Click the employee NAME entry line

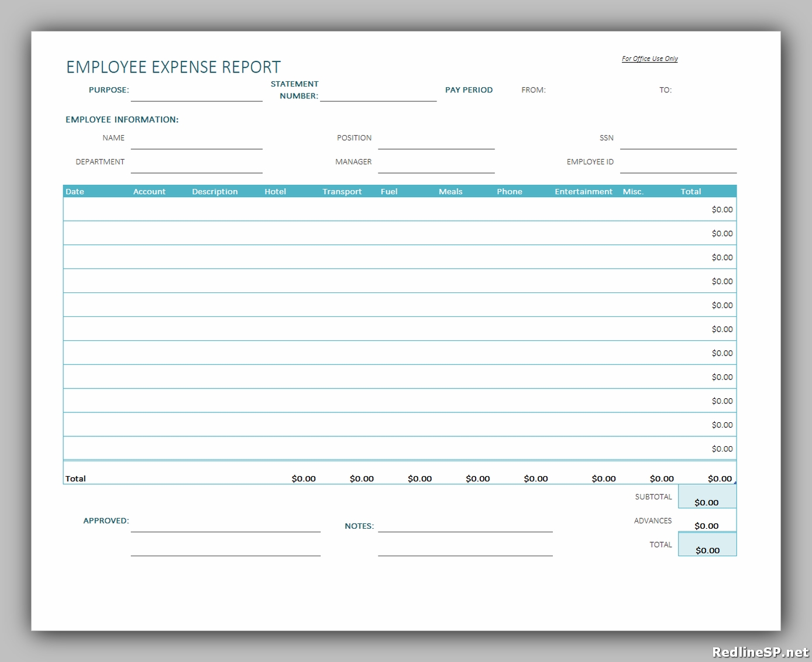pos(197,146)
